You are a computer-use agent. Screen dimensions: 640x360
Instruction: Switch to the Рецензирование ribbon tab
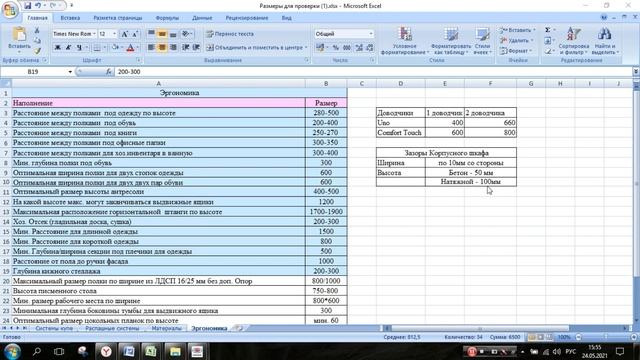[247, 18]
